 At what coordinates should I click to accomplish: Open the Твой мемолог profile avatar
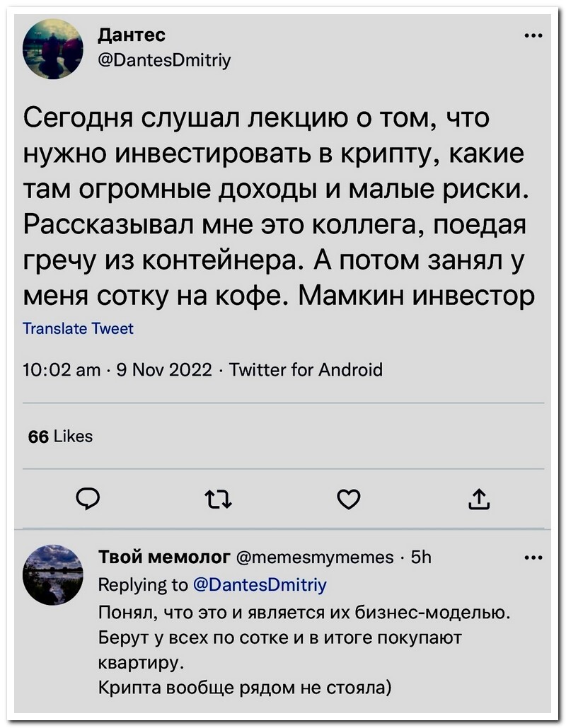(x=53, y=574)
